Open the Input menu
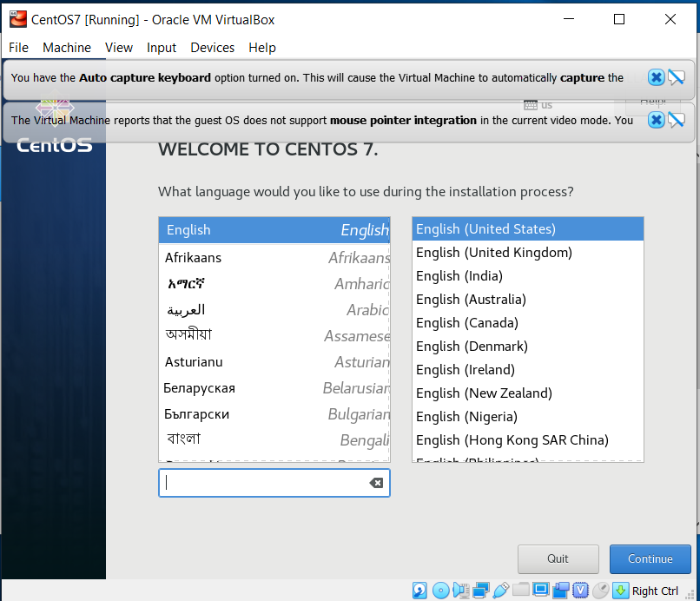 click(x=162, y=48)
